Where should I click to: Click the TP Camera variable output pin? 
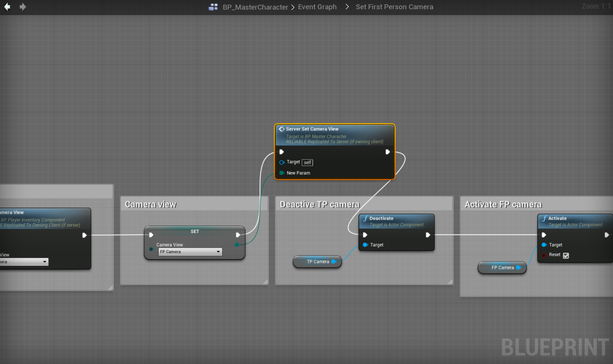coord(334,261)
